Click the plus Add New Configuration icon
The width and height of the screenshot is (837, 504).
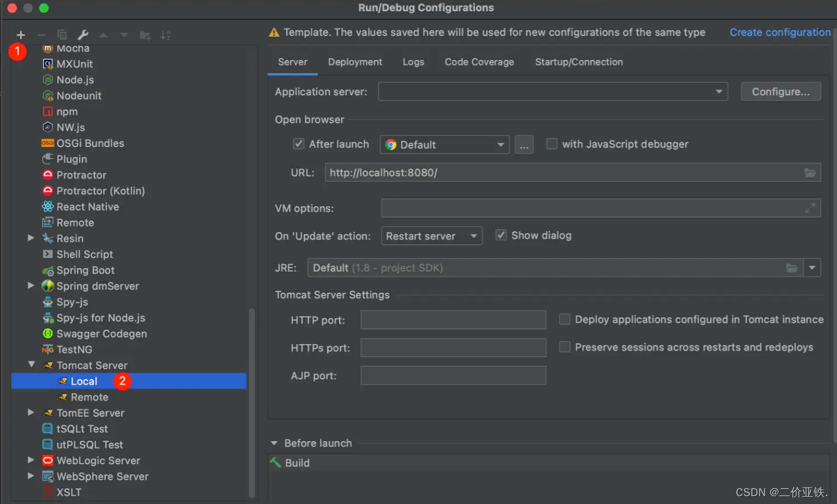[21, 35]
